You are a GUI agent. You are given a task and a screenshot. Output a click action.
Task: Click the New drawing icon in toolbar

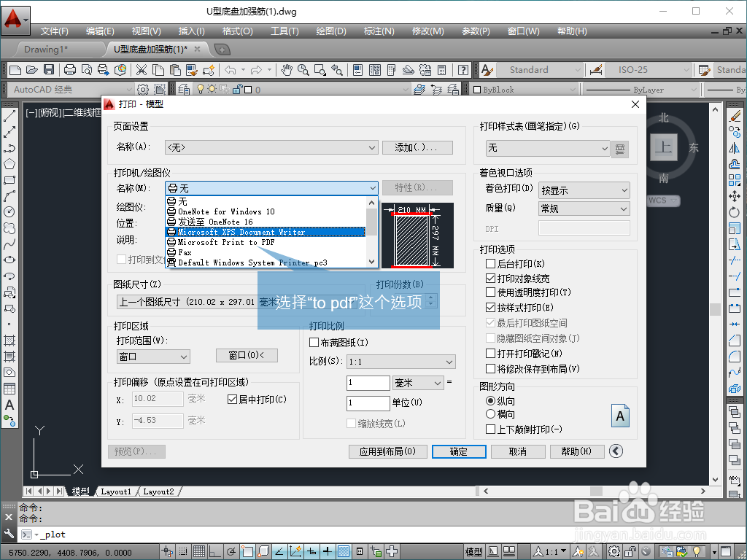point(15,70)
